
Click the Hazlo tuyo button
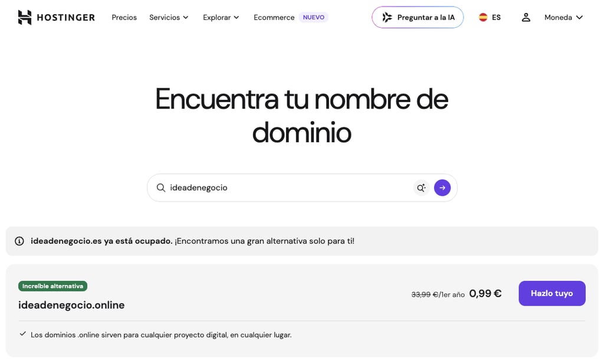pos(552,294)
